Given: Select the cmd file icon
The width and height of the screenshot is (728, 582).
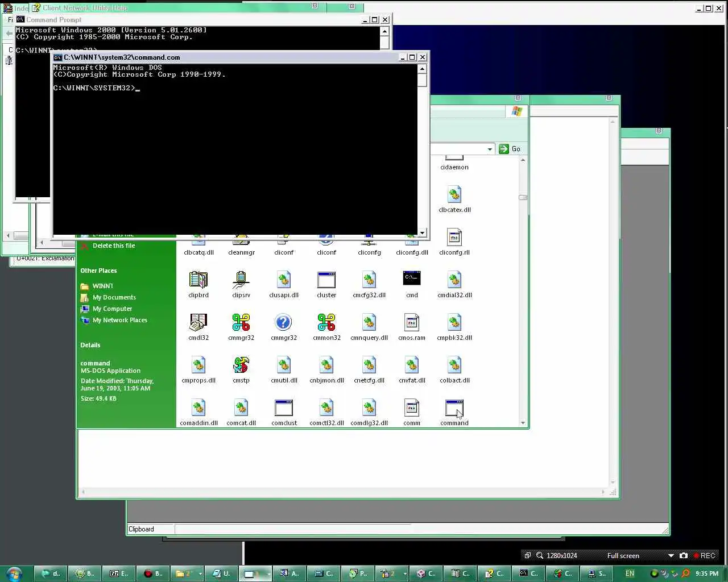Looking at the screenshot, I should [412, 278].
